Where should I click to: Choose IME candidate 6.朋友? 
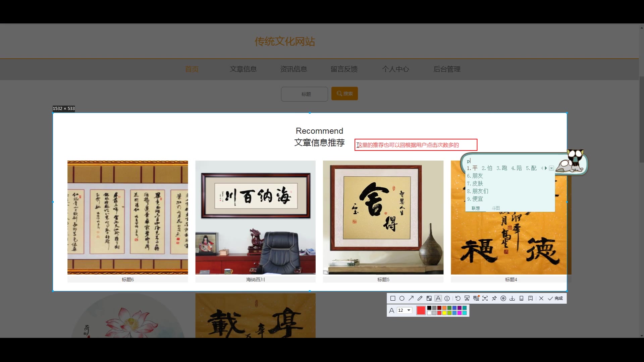pyautogui.click(x=475, y=176)
